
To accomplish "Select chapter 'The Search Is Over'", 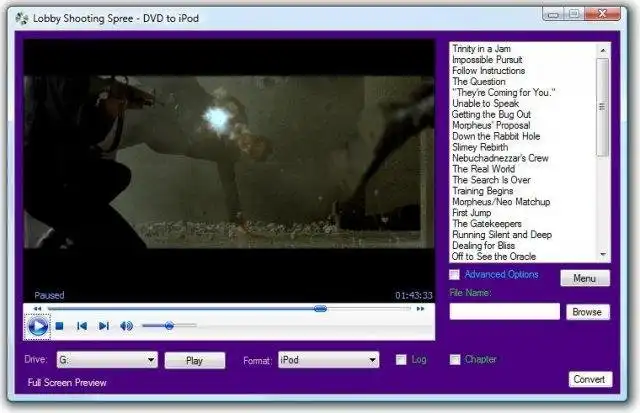I will [491, 180].
